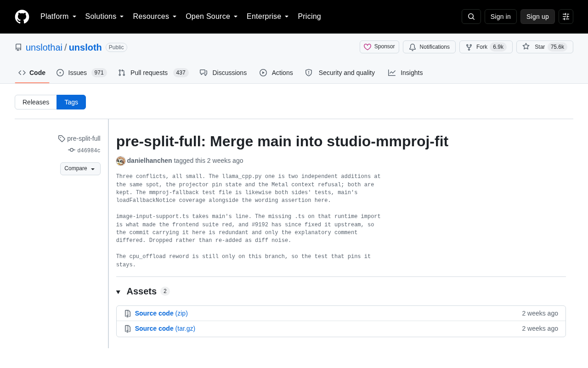Image resolution: width=588 pixels, height=368 pixels.
Task: Expand the Platform menu
Action: pyautogui.click(x=58, y=17)
